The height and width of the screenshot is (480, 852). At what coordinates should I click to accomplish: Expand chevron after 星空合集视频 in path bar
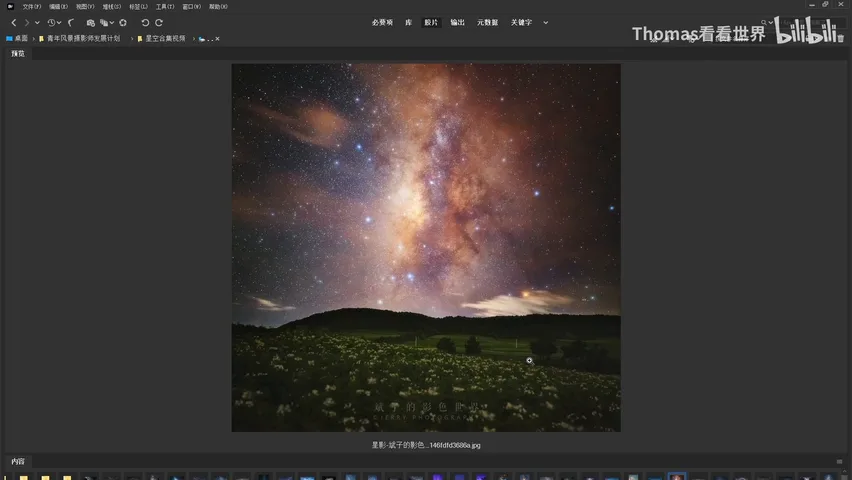(x=193, y=39)
